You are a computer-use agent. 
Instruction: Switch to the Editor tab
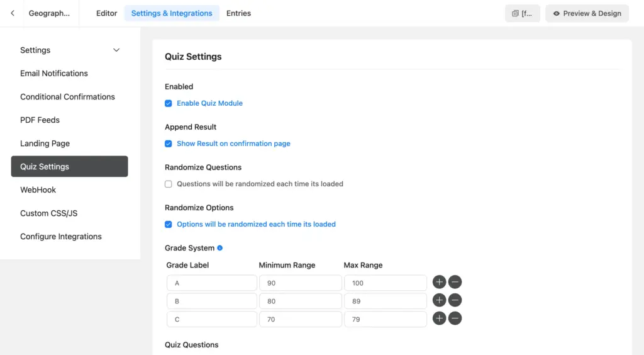tap(106, 13)
